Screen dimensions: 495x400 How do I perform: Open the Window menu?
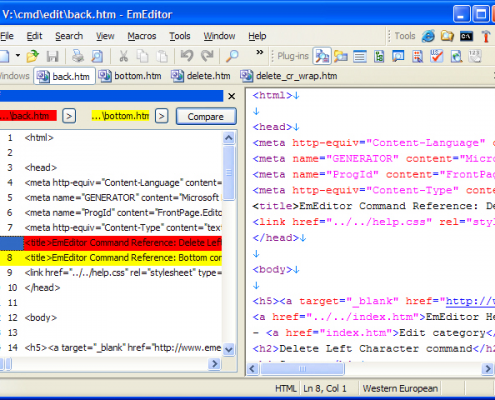(x=219, y=36)
